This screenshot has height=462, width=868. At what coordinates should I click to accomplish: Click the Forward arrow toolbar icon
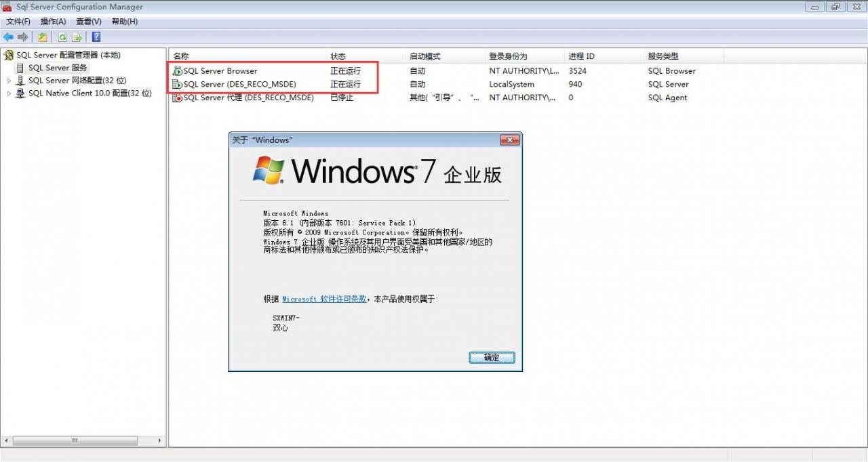pos(22,37)
